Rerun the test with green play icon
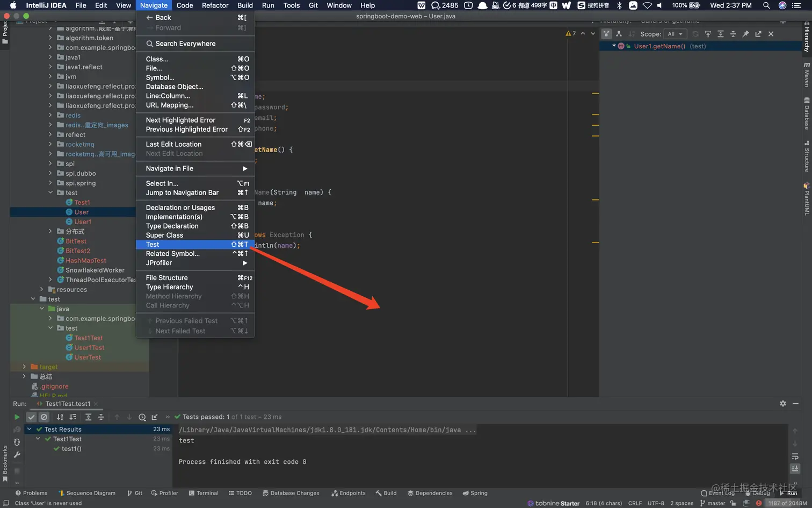This screenshot has width=812, height=508. (17, 417)
